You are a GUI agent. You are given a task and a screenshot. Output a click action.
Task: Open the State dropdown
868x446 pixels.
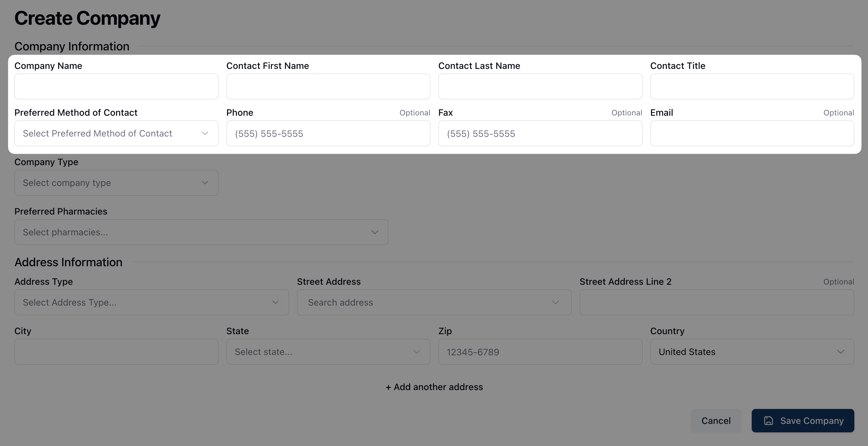(328, 352)
